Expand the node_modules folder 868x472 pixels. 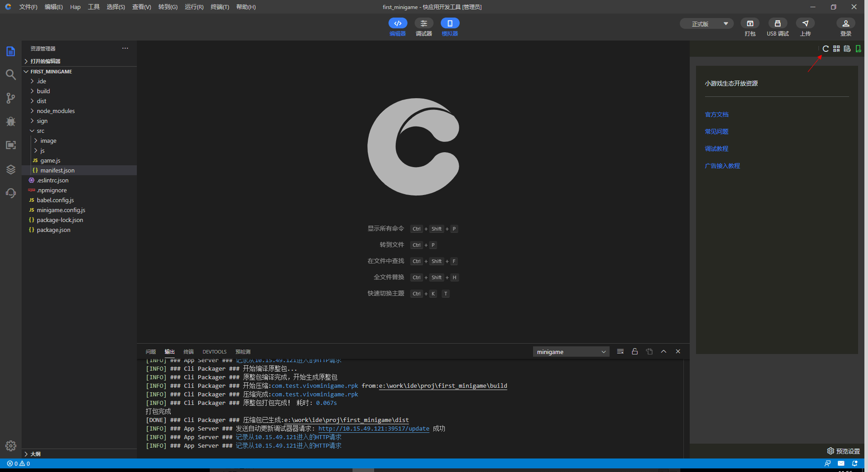pos(79,111)
